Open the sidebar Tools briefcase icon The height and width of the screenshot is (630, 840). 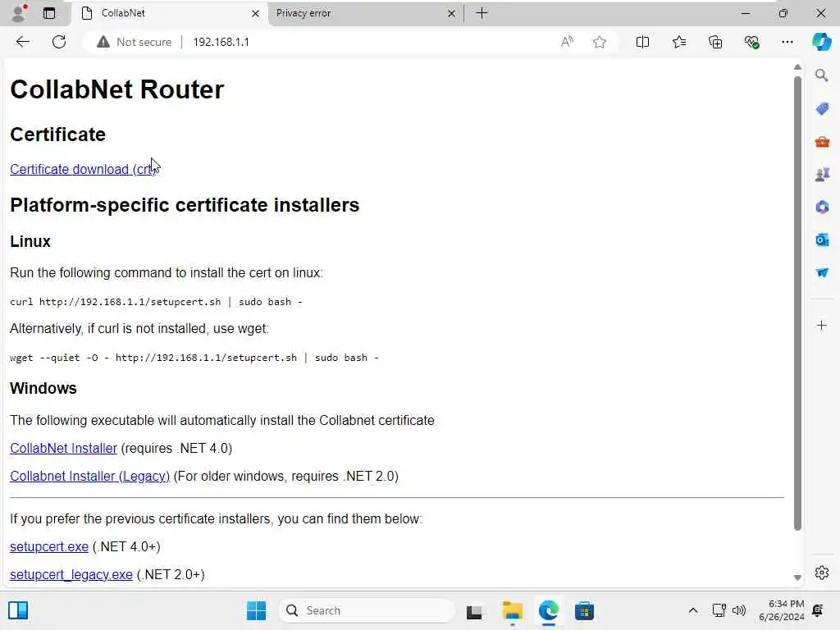(x=822, y=142)
